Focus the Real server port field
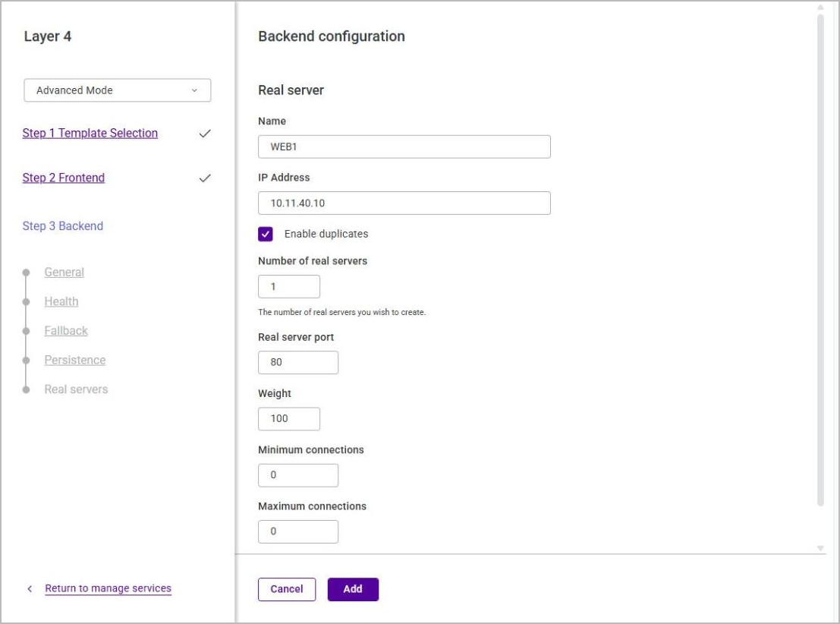 pyautogui.click(x=298, y=362)
